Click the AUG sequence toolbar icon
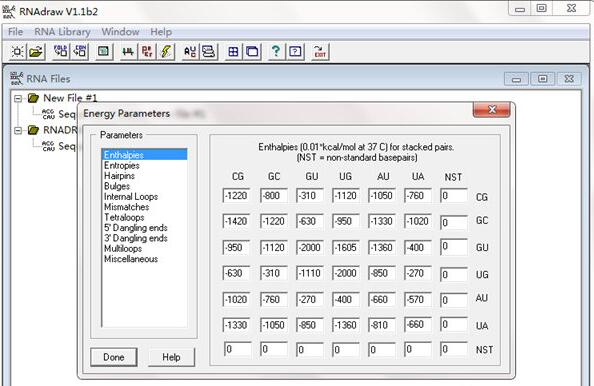 [190, 52]
